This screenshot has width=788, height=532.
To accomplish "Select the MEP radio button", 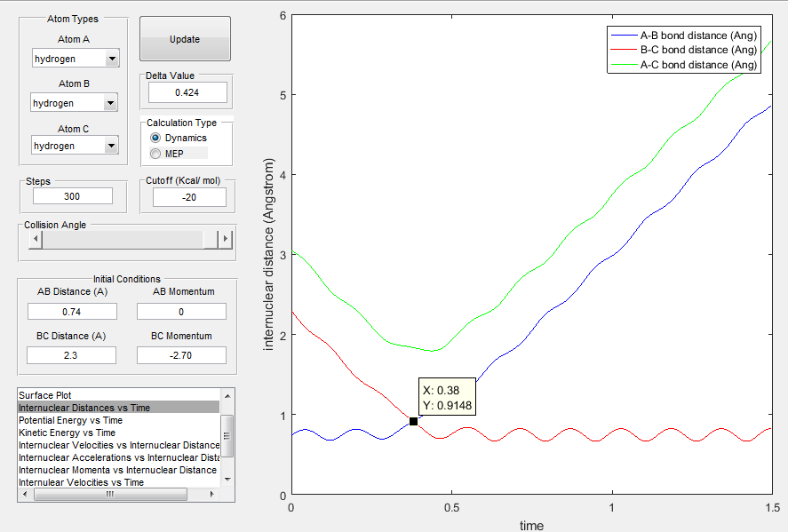I will coord(155,154).
